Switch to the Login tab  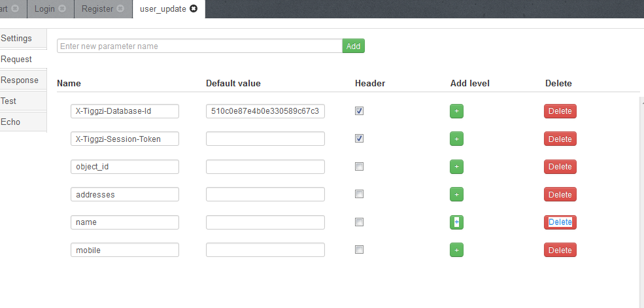(x=44, y=9)
